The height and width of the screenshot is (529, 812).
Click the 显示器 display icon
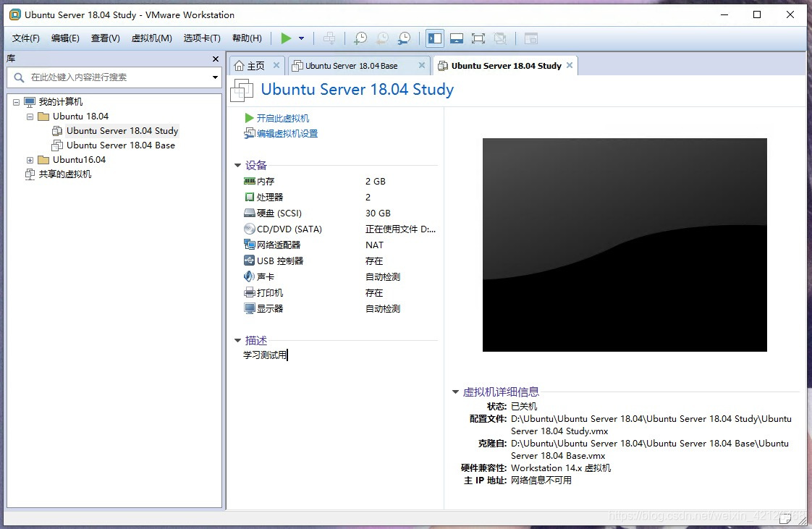249,308
